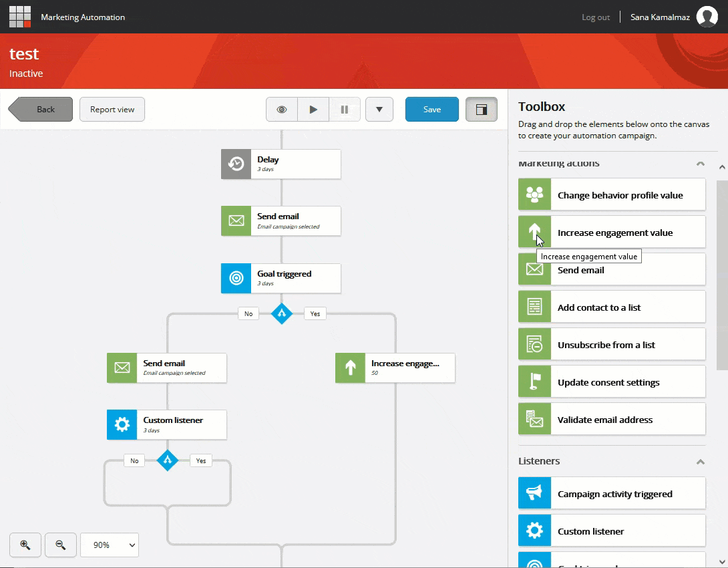
Task: Click Increase engagement value toolbox arrow icon
Action: [x=534, y=232]
